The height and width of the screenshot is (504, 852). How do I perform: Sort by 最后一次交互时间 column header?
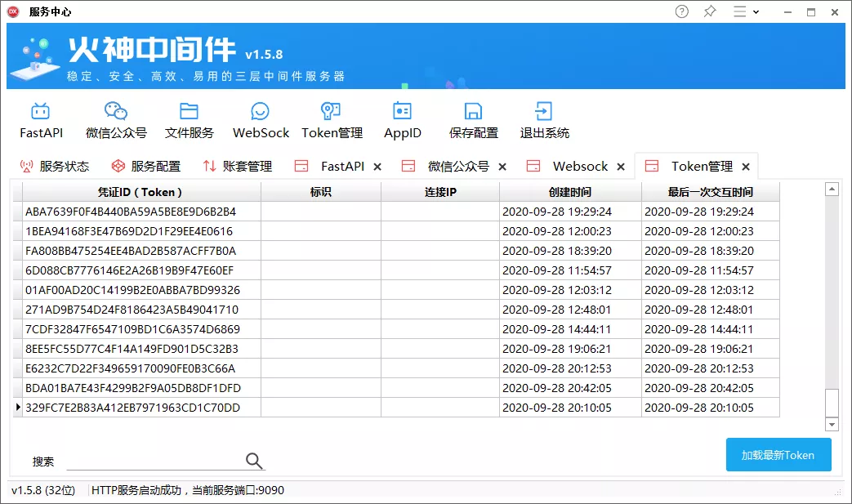tap(710, 192)
